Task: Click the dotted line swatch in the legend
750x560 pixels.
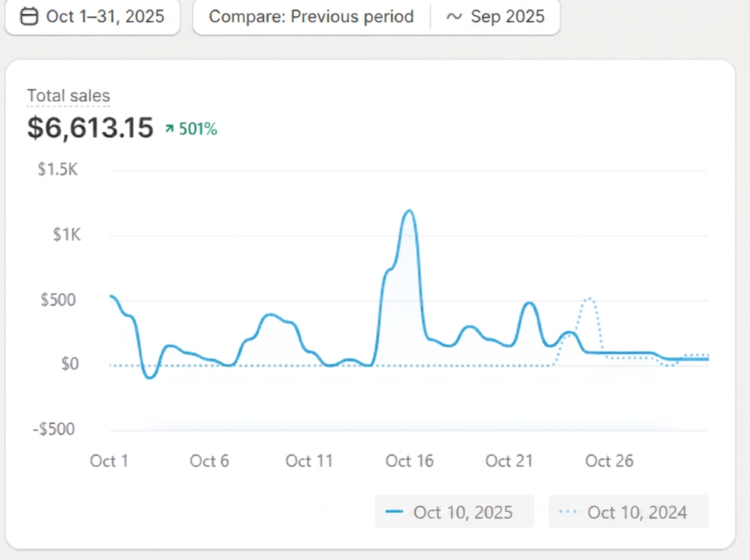Action: tap(567, 512)
